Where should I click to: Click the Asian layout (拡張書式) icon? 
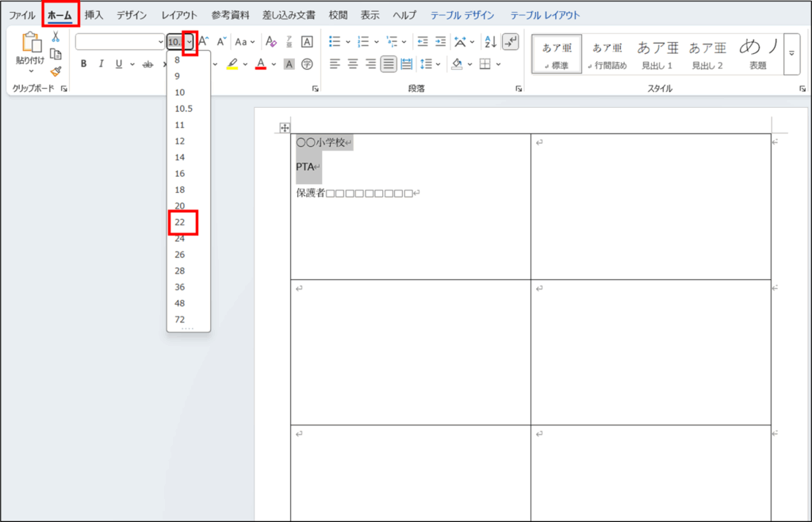(x=460, y=42)
